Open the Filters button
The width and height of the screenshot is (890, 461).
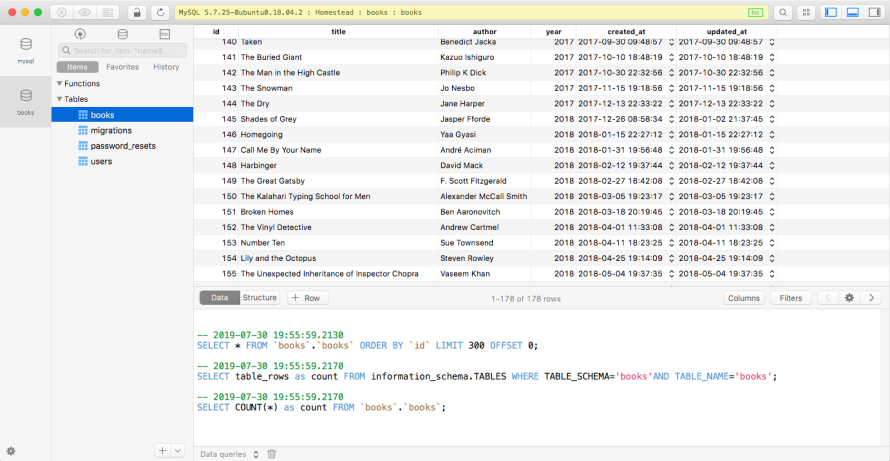point(791,298)
